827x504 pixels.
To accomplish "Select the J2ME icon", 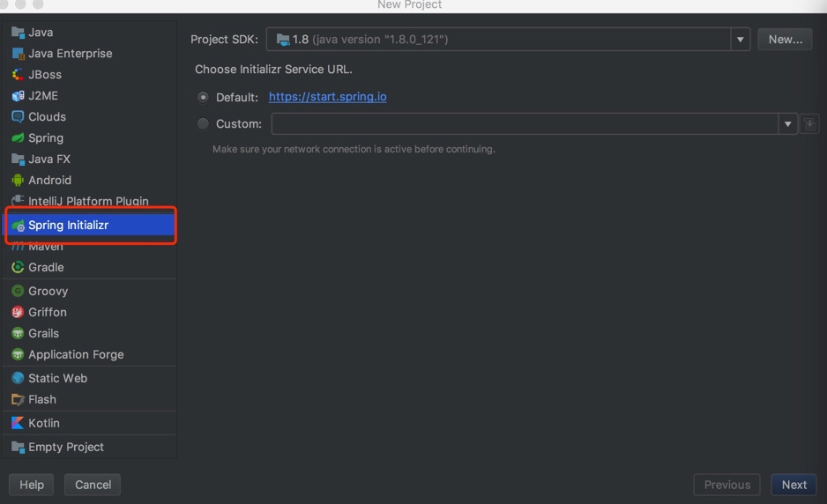I will pyautogui.click(x=18, y=96).
